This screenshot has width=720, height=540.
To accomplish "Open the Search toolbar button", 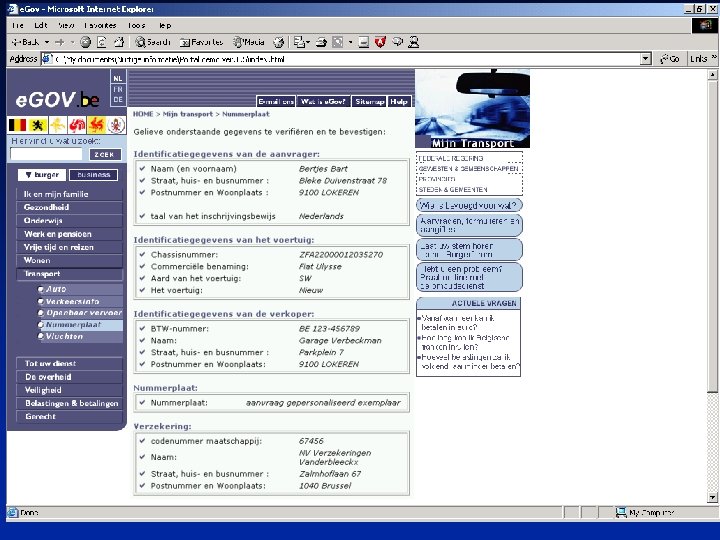I will coord(153,42).
